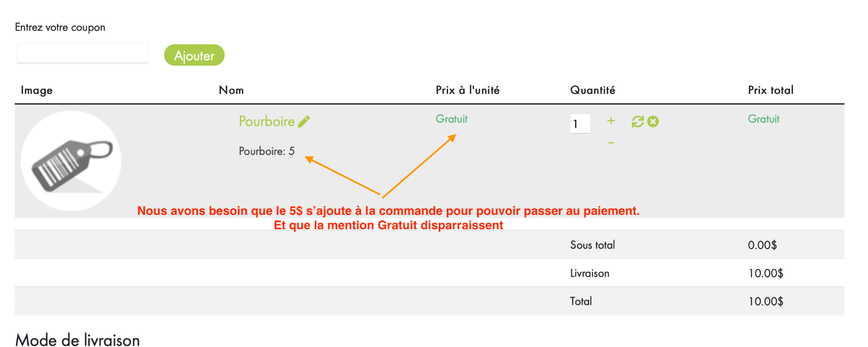Screen dimensions: 868x347
Task: Focus the coupon code input field
Action: [83, 53]
